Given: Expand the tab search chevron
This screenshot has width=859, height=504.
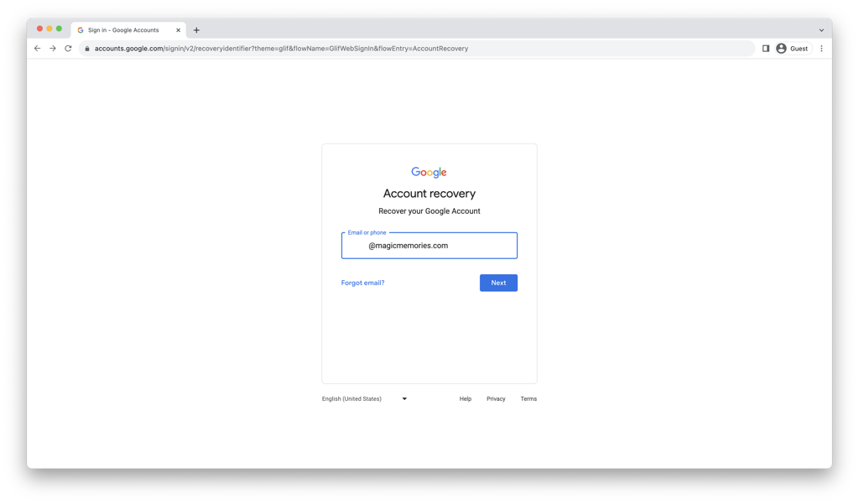Looking at the screenshot, I should click(821, 30).
